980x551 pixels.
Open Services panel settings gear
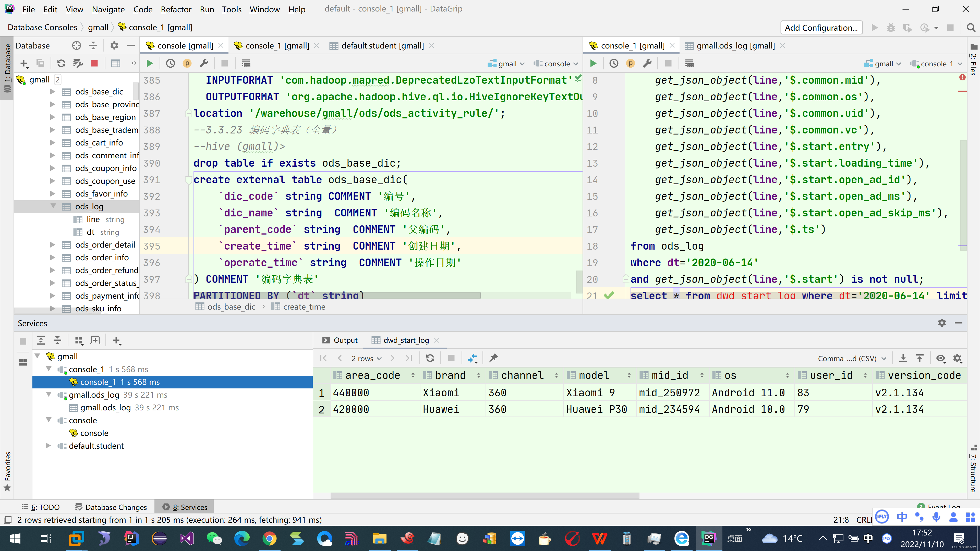(941, 323)
